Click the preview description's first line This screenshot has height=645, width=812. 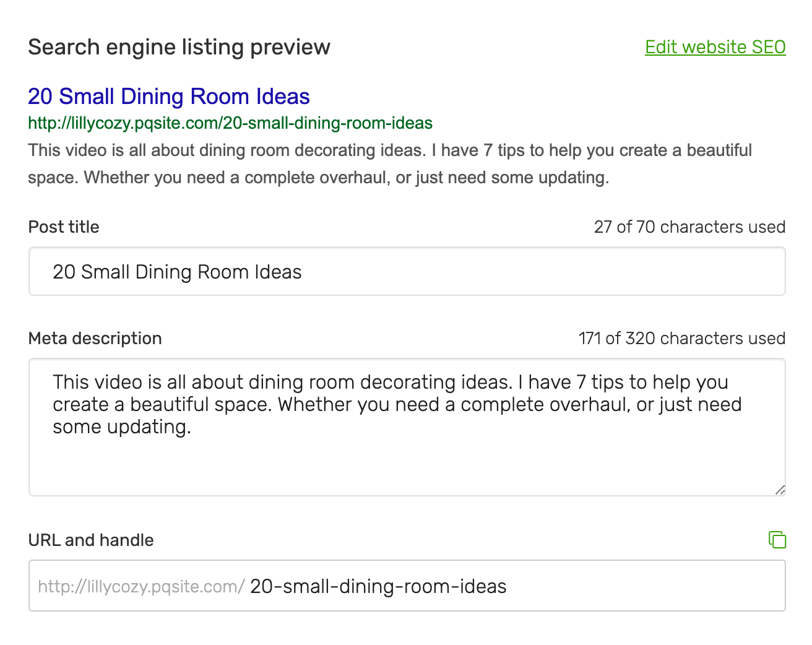(390, 150)
